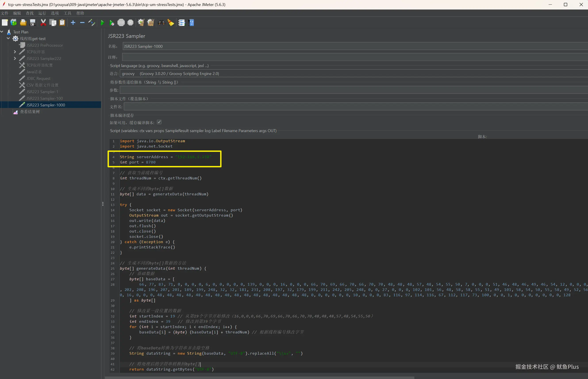Collapse the 线程组get-test thread group
This screenshot has width=588, height=379.
[8, 39]
